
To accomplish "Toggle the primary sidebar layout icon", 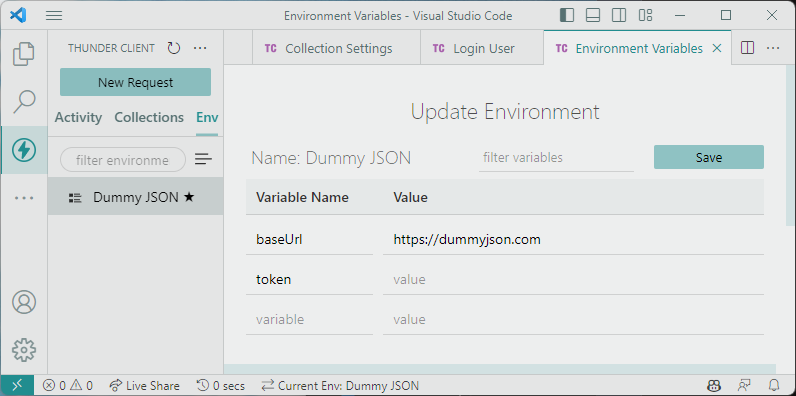I will click(567, 15).
